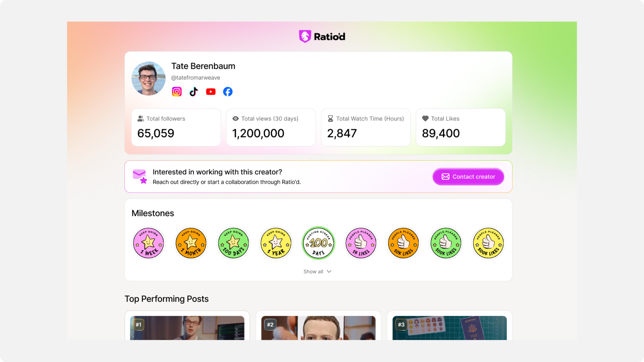Click the @tatefromarweave handle
This screenshot has width=644, height=362.
click(x=196, y=78)
